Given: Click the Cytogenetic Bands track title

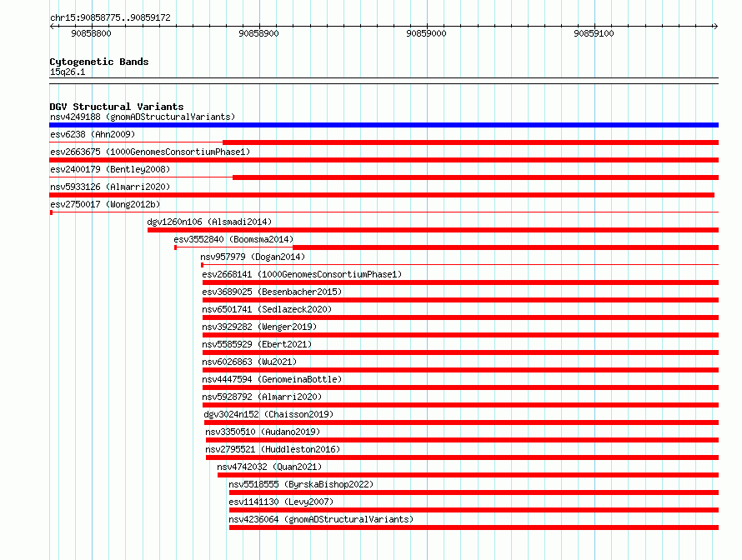Looking at the screenshot, I should pyautogui.click(x=99, y=62).
